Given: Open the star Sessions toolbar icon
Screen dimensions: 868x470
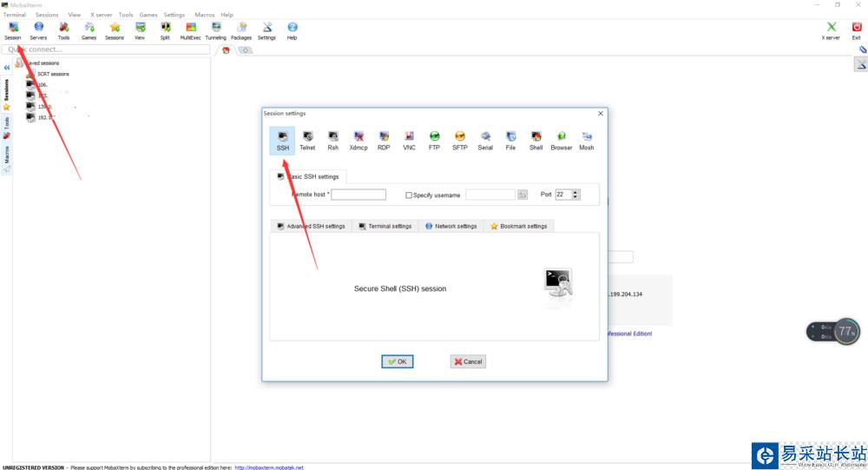Looking at the screenshot, I should click(x=115, y=31).
